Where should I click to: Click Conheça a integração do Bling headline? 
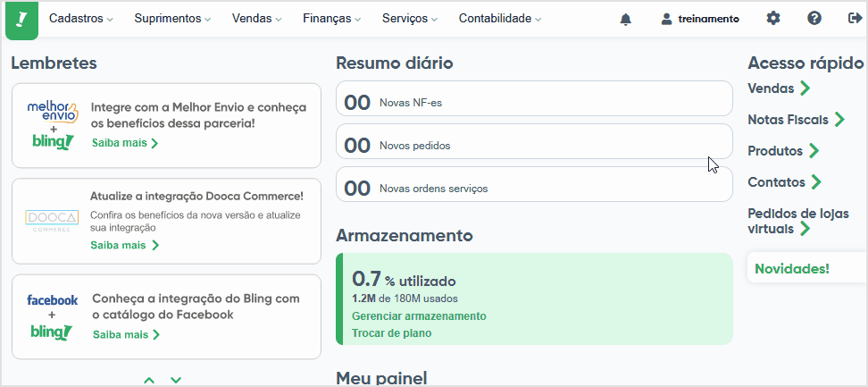tap(196, 307)
